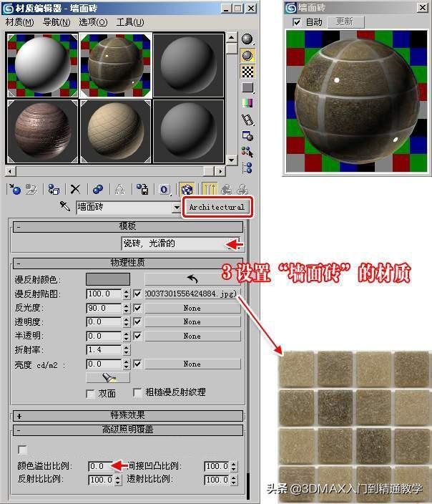Open the 导航(N) menu
432x504 pixels.
tap(56, 22)
